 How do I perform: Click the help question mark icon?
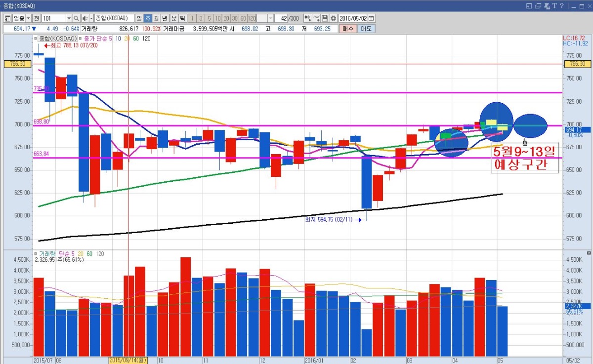click(562, 5)
